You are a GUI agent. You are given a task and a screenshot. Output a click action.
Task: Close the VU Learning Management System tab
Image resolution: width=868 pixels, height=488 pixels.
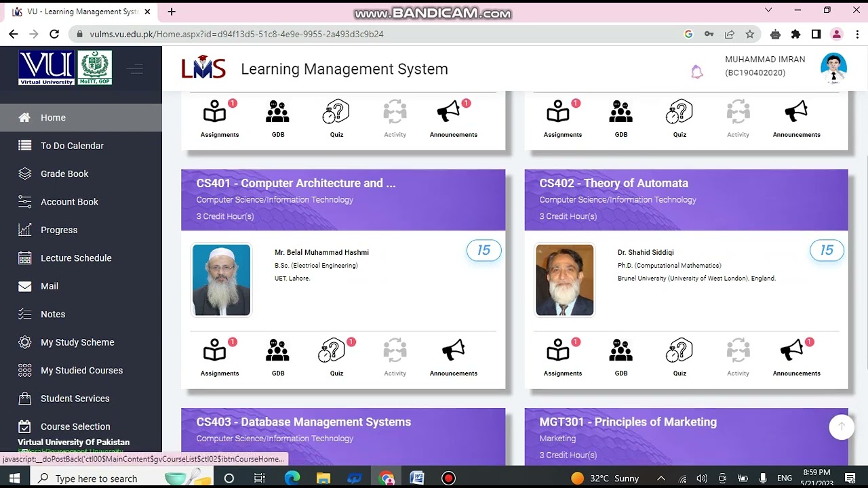coord(147,12)
